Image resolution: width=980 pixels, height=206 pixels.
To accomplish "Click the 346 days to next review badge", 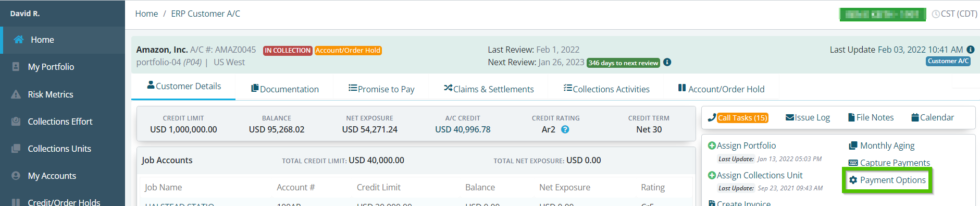I will [x=623, y=63].
